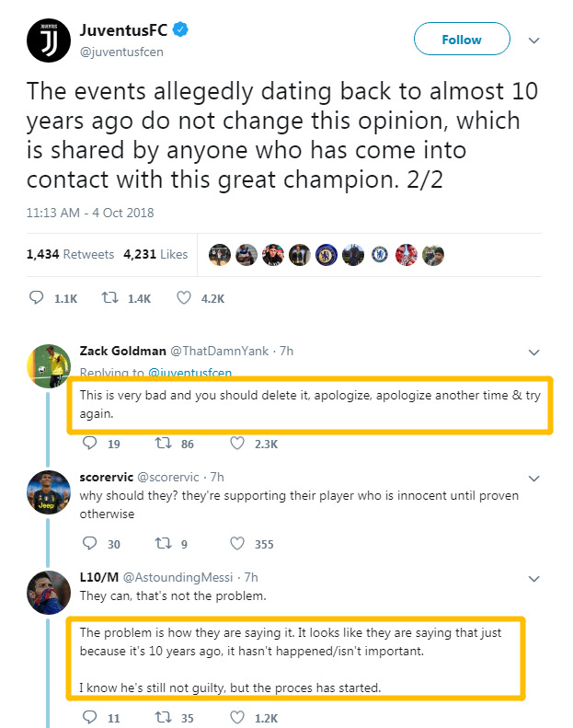This screenshot has height=728, width=573.
Task: Like L10/M's reply tweet
Action: pyautogui.click(x=235, y=717)
